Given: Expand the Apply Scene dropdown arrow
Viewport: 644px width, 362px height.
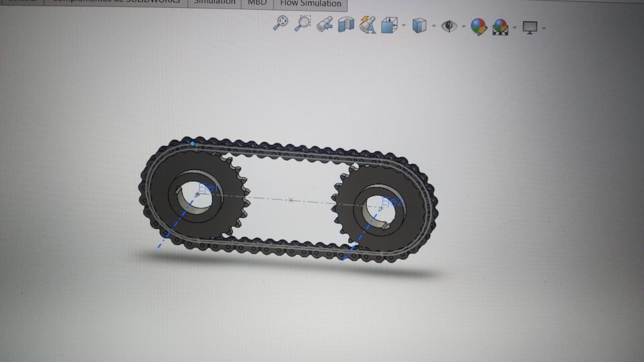Looking at the screenshot, I should click(x=515, y=28).
